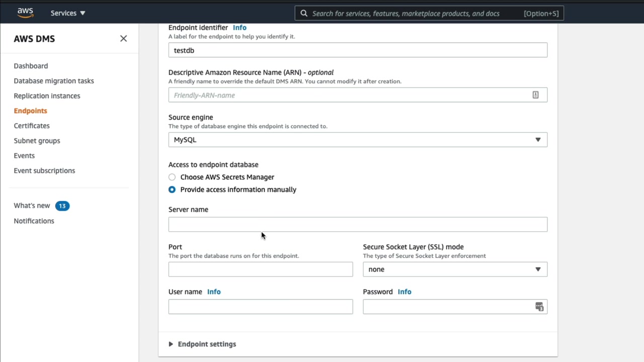
Task: Open Database migration tasks page
Action: point(54,81)
